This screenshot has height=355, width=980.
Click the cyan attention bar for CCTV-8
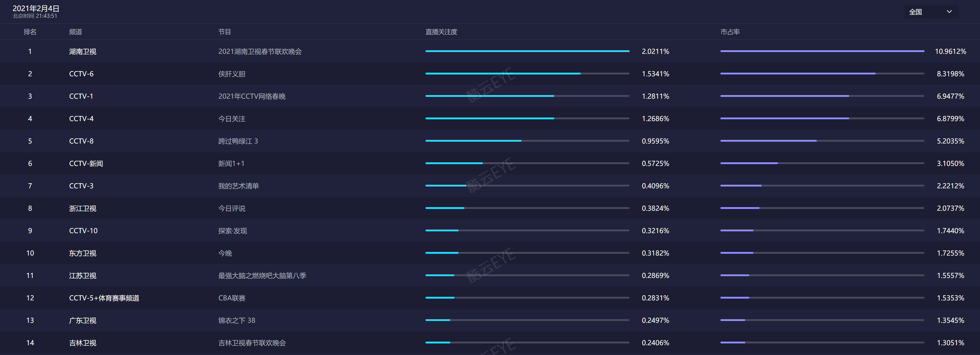pos(473,141)
